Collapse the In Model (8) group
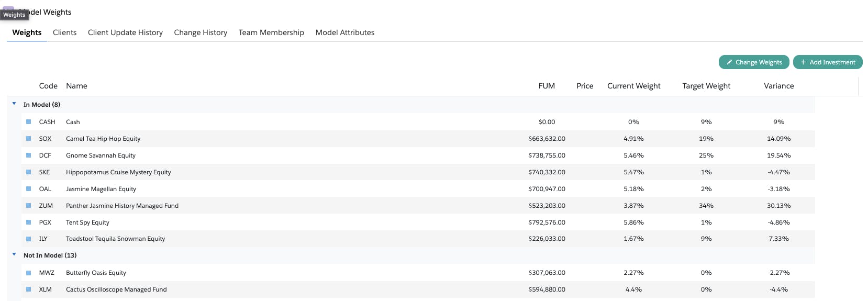Screen dimensions: 868x301 pos(14,104)
